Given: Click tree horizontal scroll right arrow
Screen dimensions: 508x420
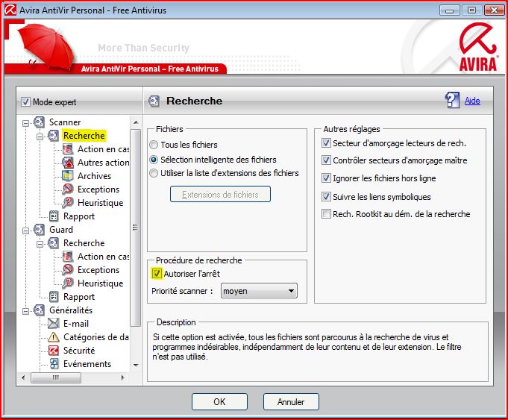Looking at the screenshot, I should point(123,377).
